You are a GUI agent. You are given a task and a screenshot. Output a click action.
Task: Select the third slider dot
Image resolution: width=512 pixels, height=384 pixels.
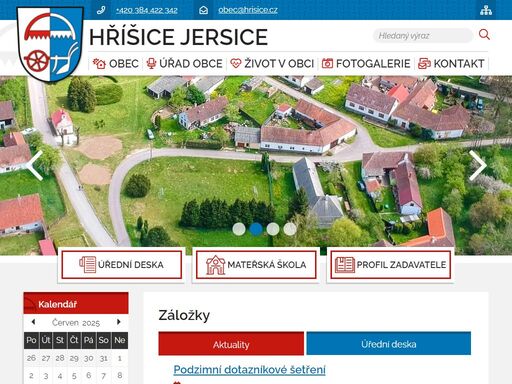point(273,229)
